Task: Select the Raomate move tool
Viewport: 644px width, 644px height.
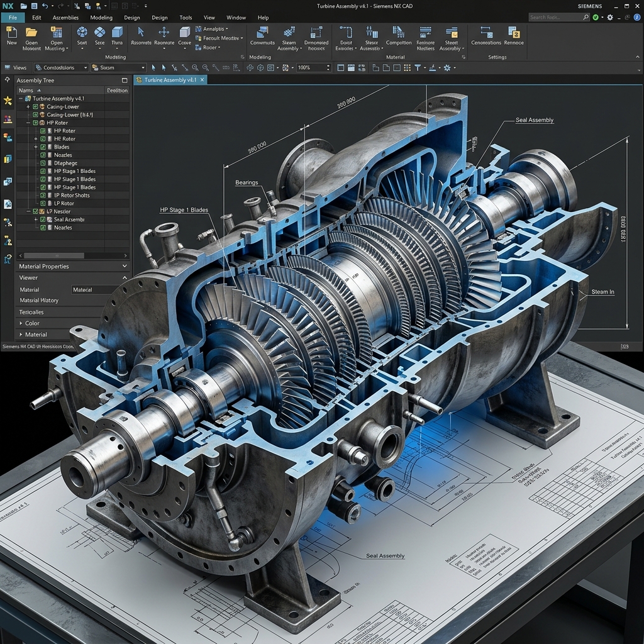Action: click(164, 32)
